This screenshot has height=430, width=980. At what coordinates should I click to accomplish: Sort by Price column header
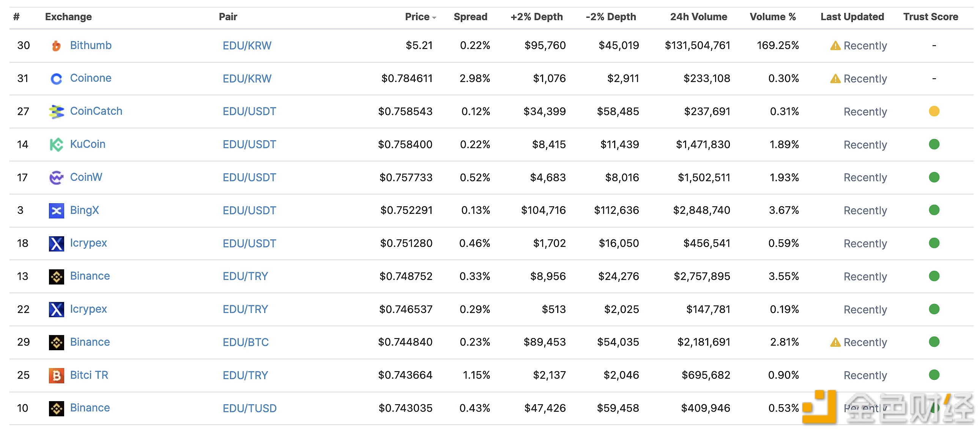tap(417, 17)
